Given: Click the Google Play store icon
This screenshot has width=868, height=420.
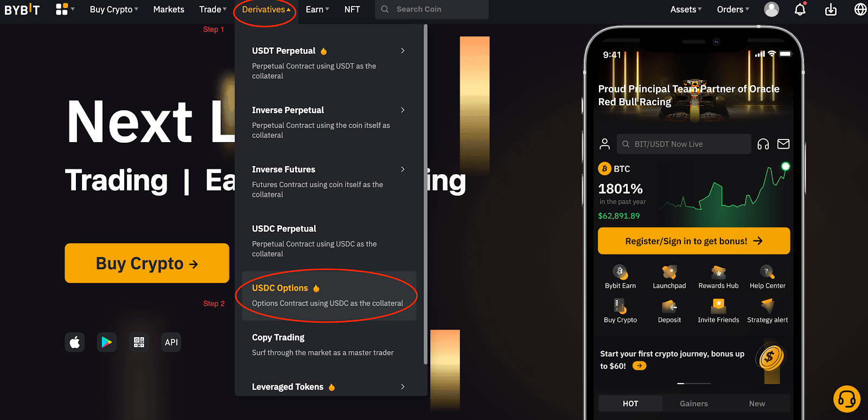Looking at the screenshot, I should [107, 342].
